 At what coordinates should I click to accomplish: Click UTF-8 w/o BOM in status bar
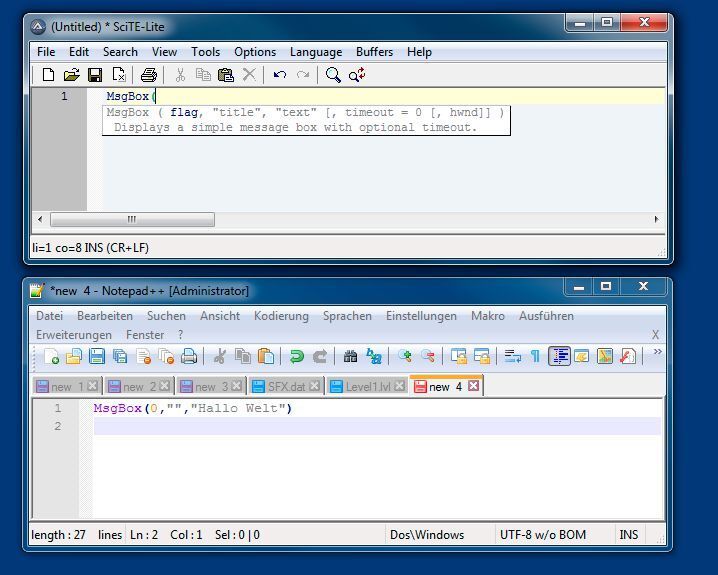(x=543, y=535)
